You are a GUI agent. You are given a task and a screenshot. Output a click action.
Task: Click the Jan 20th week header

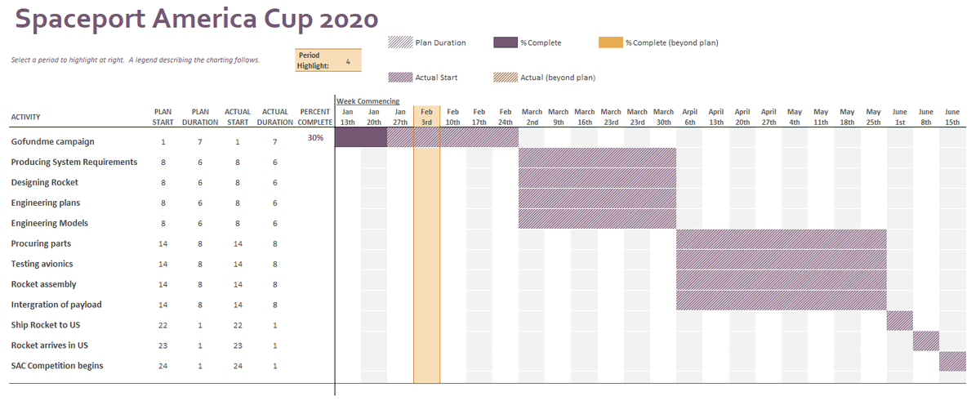click(x=374, y=117)
